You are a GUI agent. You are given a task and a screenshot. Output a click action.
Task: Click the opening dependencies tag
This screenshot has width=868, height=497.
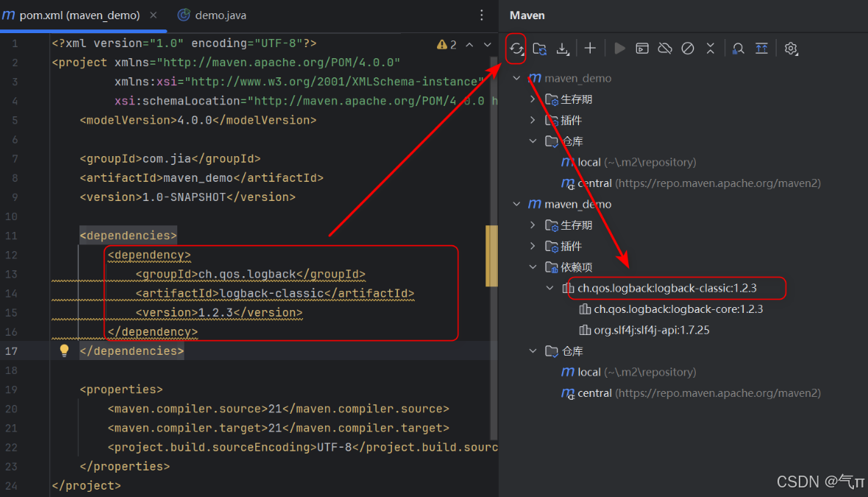[x=129, y=236]
